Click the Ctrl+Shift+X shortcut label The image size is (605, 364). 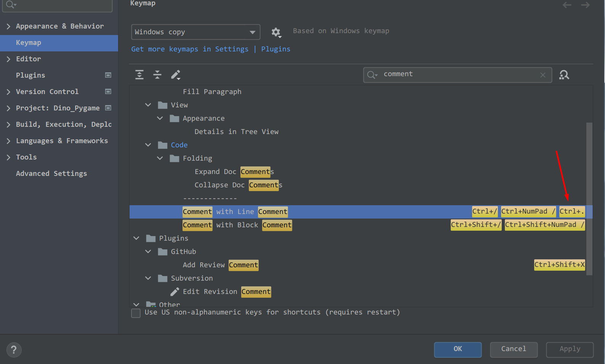point(559,265)
